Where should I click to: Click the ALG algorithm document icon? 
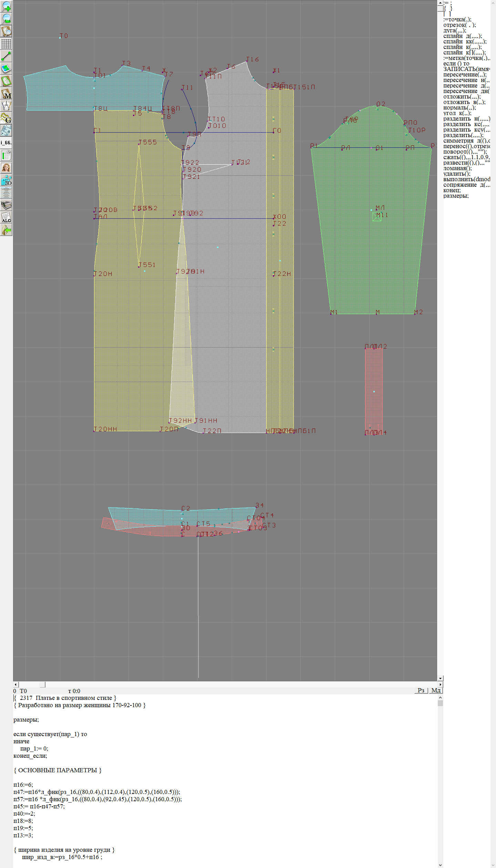coord(6,218)
